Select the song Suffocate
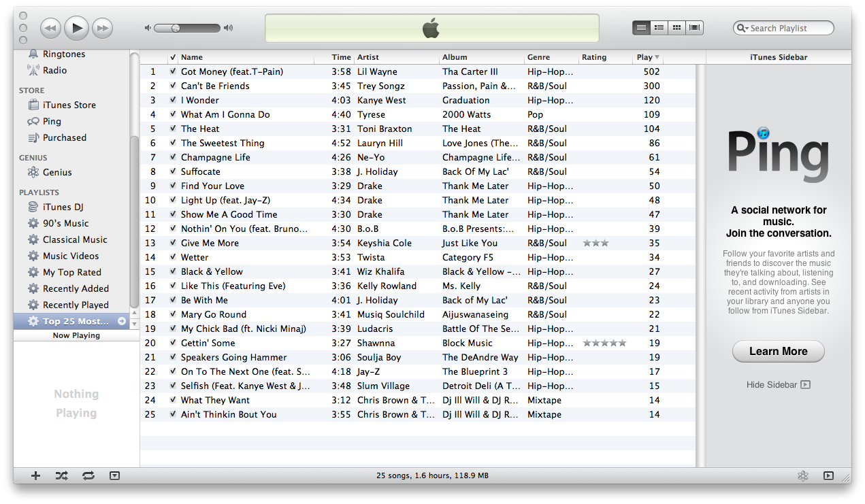This screenshot has width=865, height=504. point(201,171)
